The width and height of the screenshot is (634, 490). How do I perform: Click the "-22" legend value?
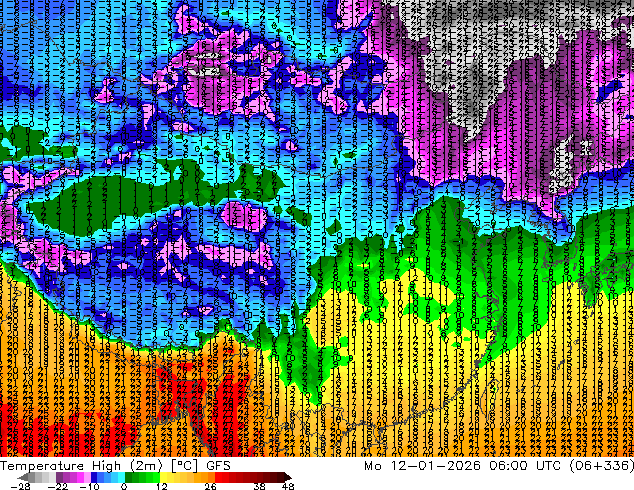(x=57, y=486)
